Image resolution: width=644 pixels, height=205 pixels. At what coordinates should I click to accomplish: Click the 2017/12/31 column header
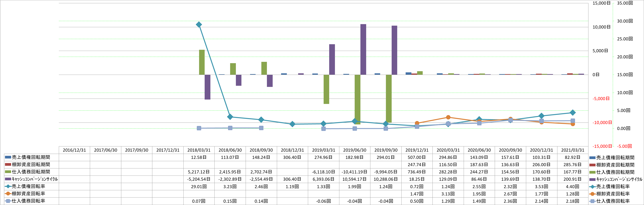point(168,150)
